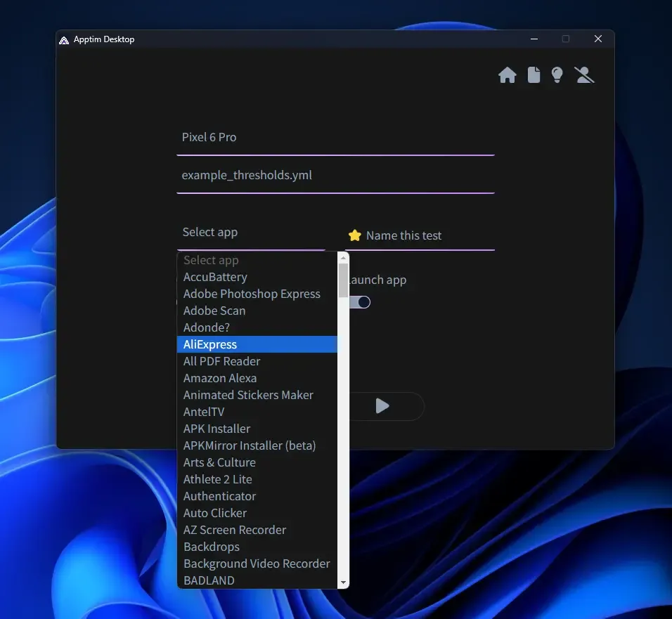
Task: Click the yellow star beside Name this test
Action: coord(354,235)
